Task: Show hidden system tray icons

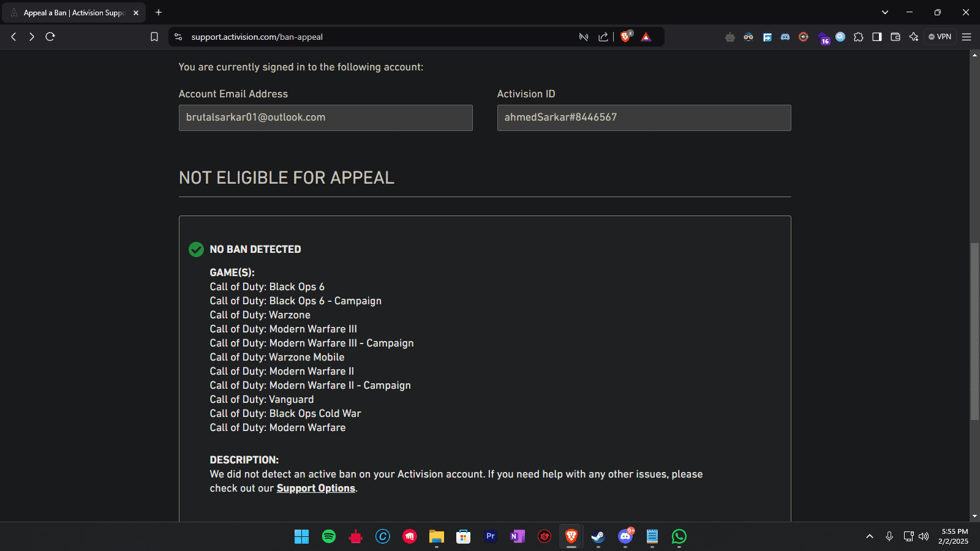Action: point(870,536)
